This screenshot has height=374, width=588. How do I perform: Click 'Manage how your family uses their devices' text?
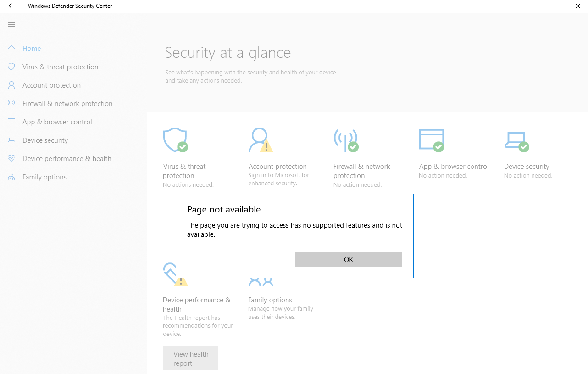pos(281,313)
